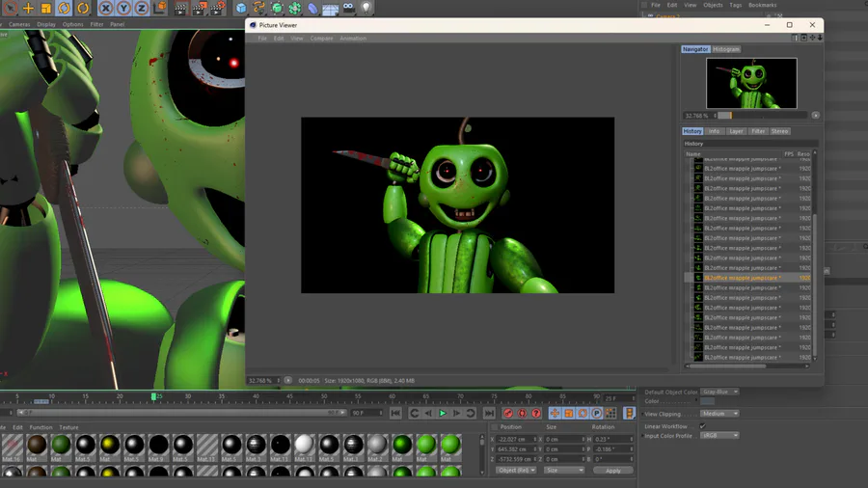This screenshot has width=868, height=488.
Task: Open the green generator cage icon
Action: pos(277,8)
